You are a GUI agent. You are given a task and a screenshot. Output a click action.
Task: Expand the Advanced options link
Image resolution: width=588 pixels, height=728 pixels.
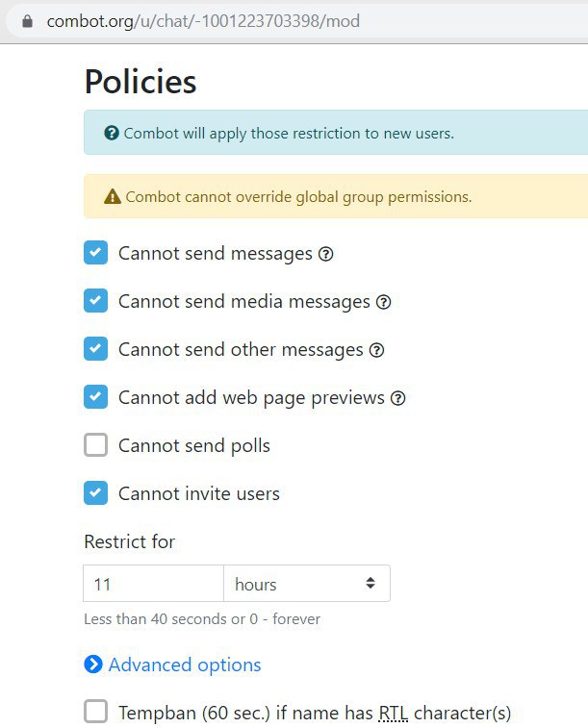pos(185,665)
